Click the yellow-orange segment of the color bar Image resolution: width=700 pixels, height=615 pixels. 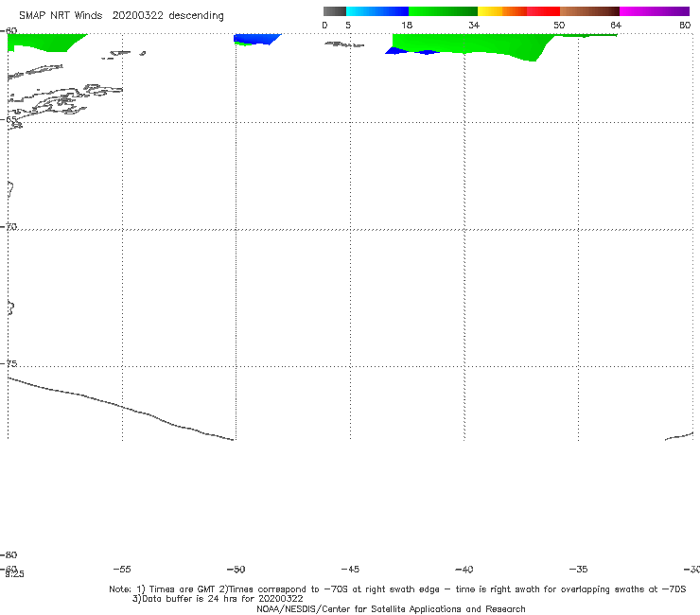[502, 11]
